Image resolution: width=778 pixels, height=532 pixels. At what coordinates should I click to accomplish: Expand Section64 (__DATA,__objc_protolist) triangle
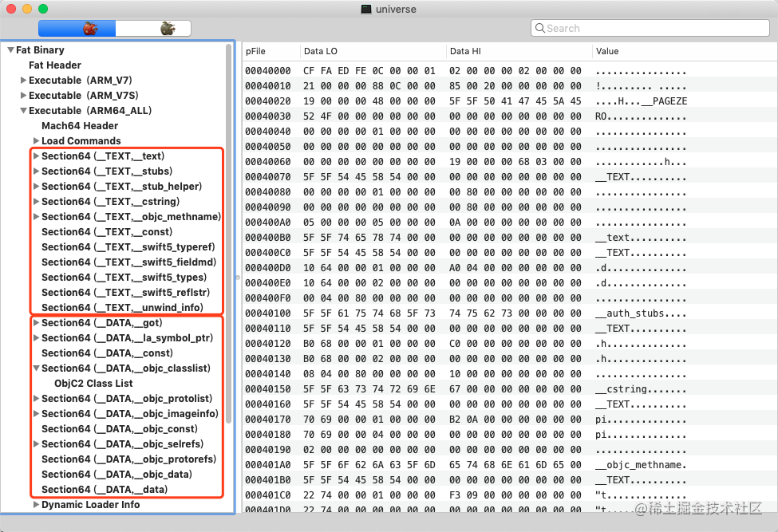[36, 399]
